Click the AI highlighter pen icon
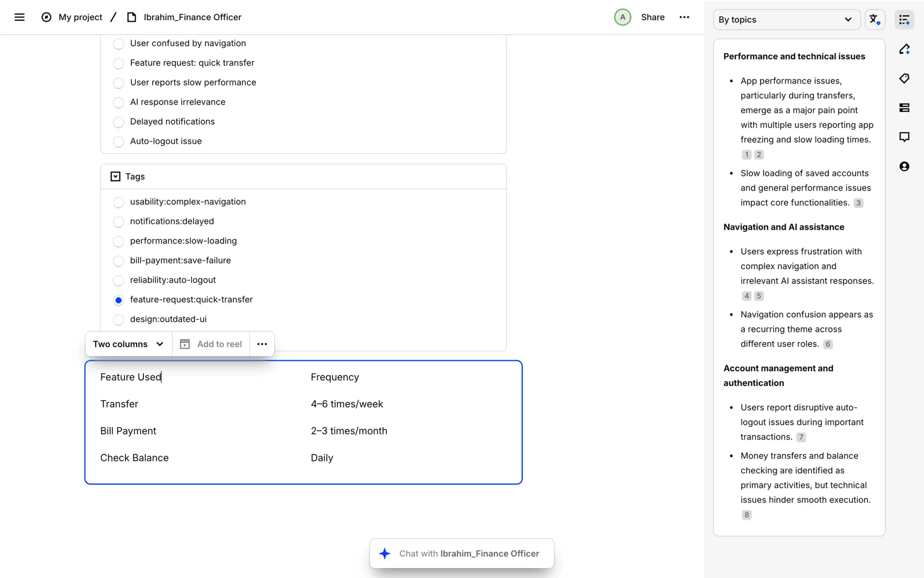Viewport: 924px width, 578px height. click(x=904, y=49)
